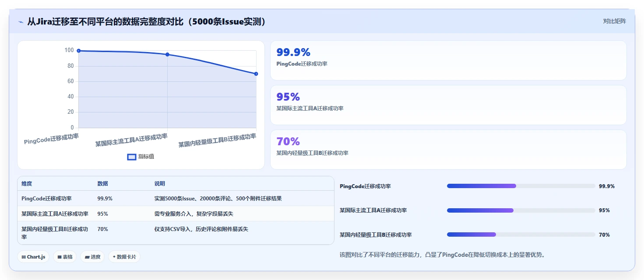
Task: Toggle the 指标值 legend item
Action: point(141,157)
